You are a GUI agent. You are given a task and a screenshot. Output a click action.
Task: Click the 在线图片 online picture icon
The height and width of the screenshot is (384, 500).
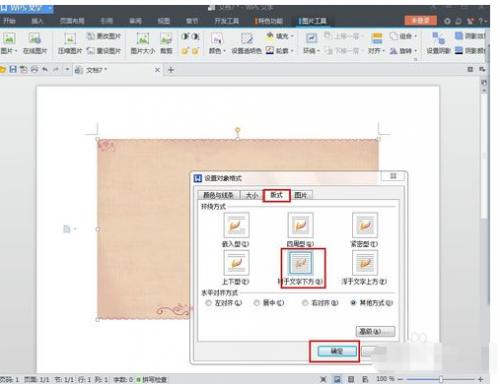[35, 39]
